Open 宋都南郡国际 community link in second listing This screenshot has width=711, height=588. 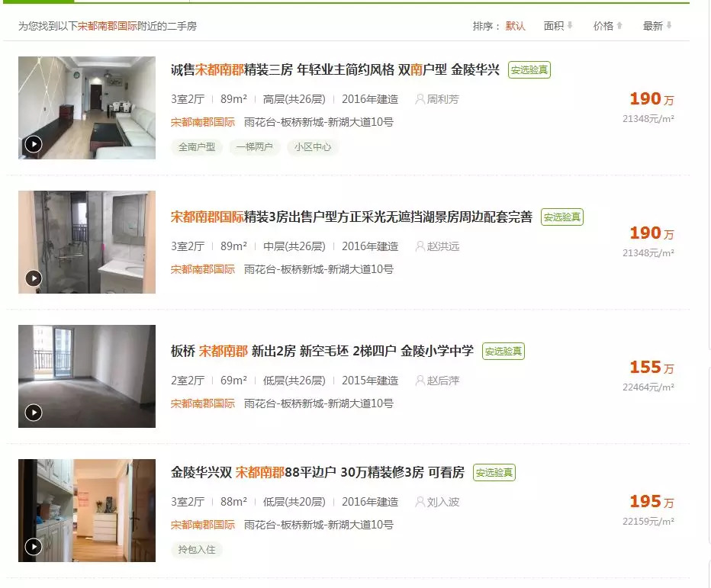click(203, 269)
